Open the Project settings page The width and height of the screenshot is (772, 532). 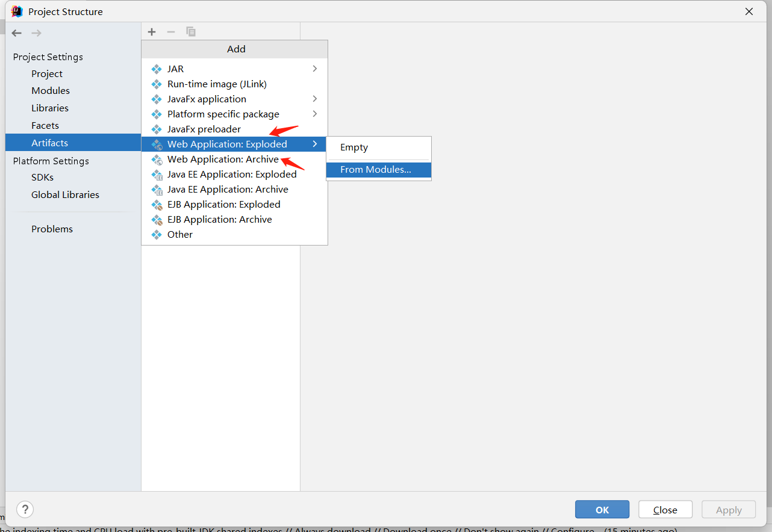pos(47,74)
